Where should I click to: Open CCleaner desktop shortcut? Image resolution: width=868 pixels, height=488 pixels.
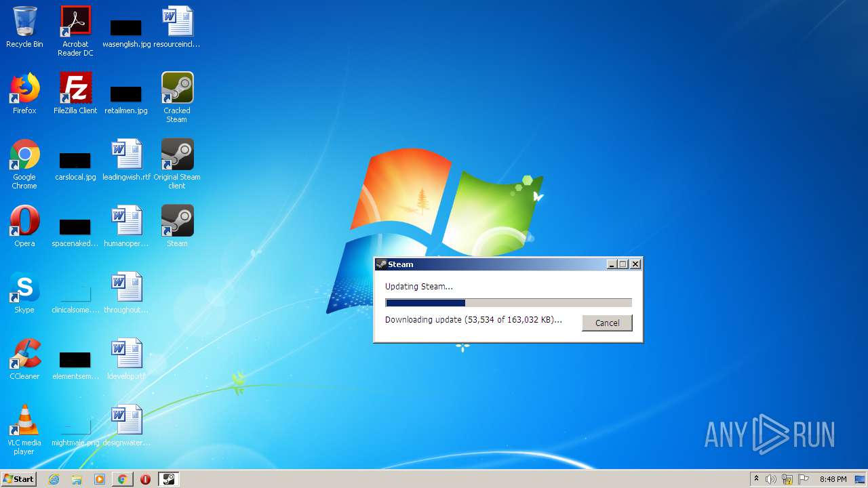point(24,359)
